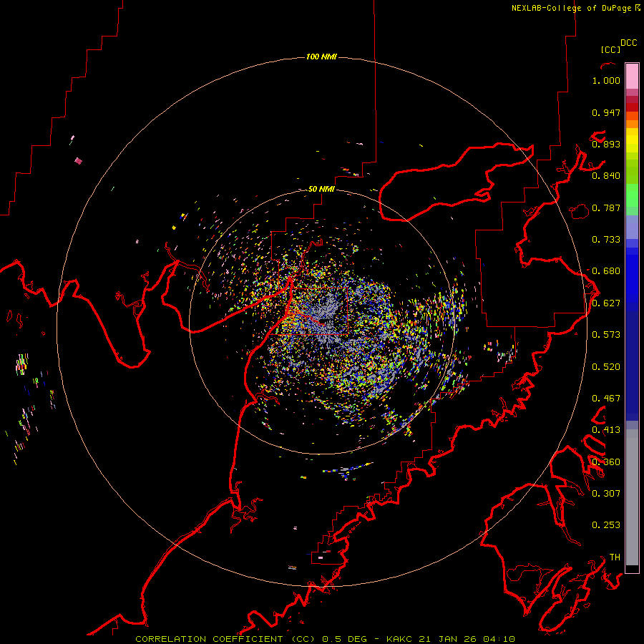Click the small logo after DuPage text
The image size is (644, 644).
click(638, 8)
